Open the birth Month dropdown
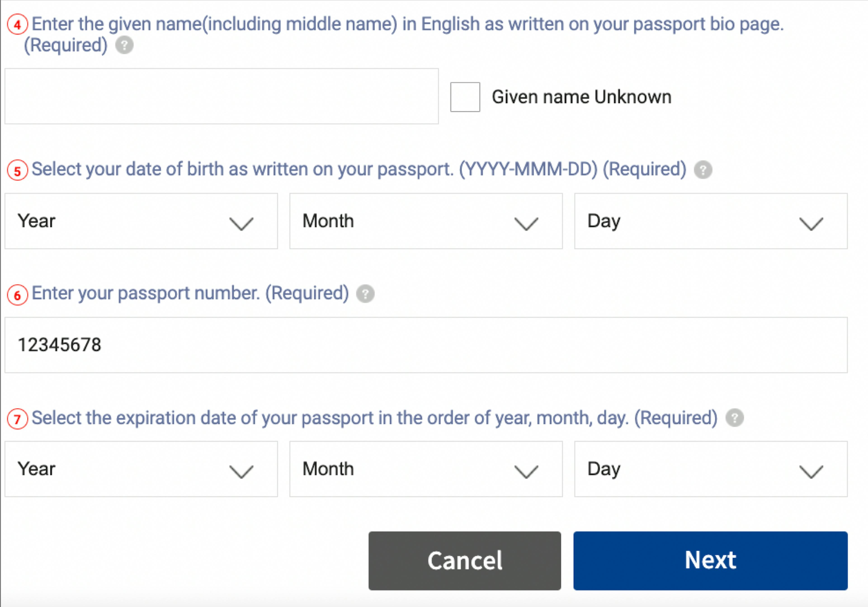This screenshot has height=607, width=868. pos(426,221)
